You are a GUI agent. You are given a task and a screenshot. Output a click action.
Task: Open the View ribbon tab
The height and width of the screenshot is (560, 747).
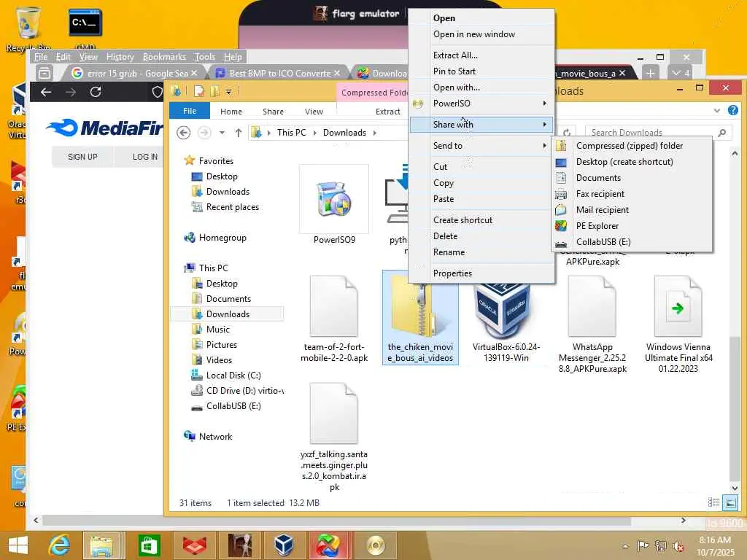point(314,112)
